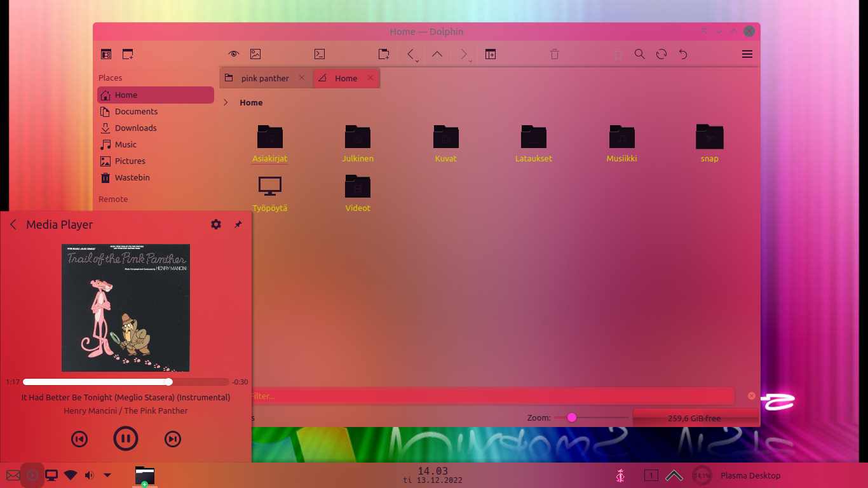Viewport: 868px width, 488px height.
Task: Open a new tab using the toolbar icon
Action: [x=128, y=54]
